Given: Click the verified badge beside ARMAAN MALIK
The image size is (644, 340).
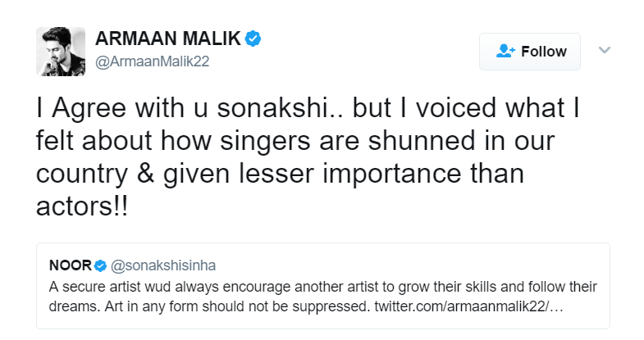Looking at the screenshot, I should (x=254, y=39).
